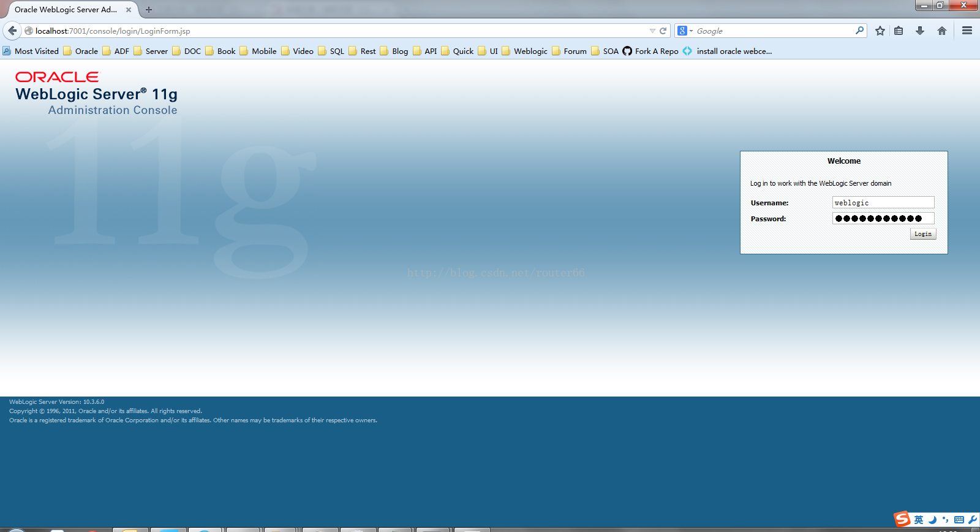The width and height of the screenshot is (980, 532).
Task: Open the API bookmarks folder
Action: 425,51
